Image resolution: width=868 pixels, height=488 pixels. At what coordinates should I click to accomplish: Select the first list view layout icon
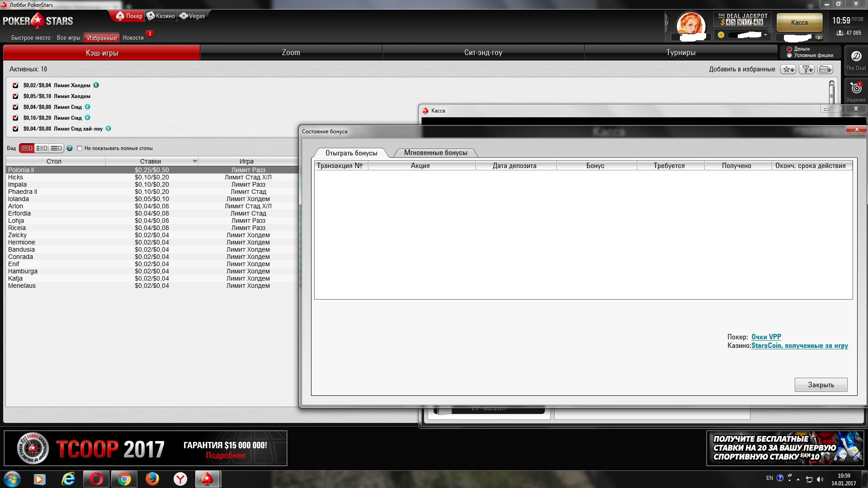(27, 148)
